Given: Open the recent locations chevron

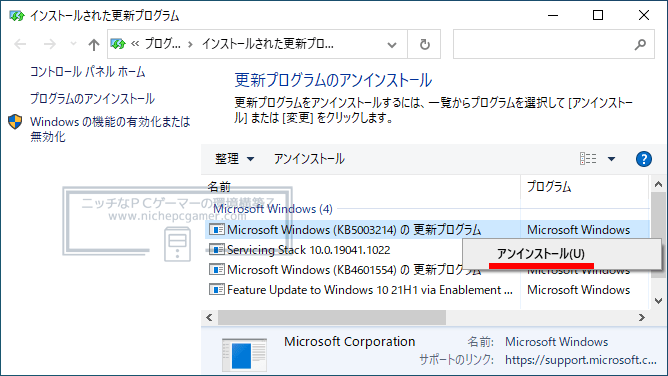Looking at the screenshot, I should (73, 44).
